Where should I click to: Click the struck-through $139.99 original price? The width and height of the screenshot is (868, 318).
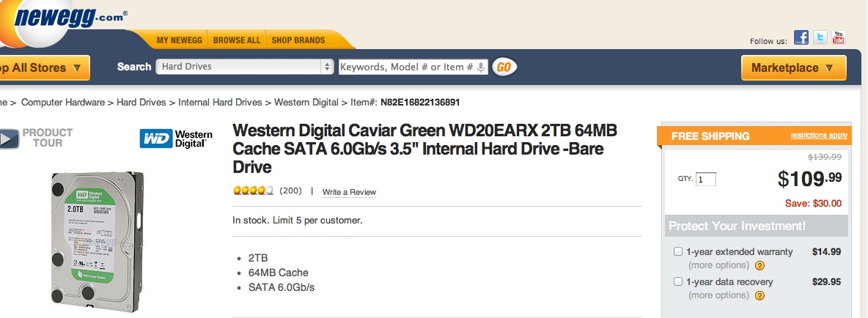(825, 157)
